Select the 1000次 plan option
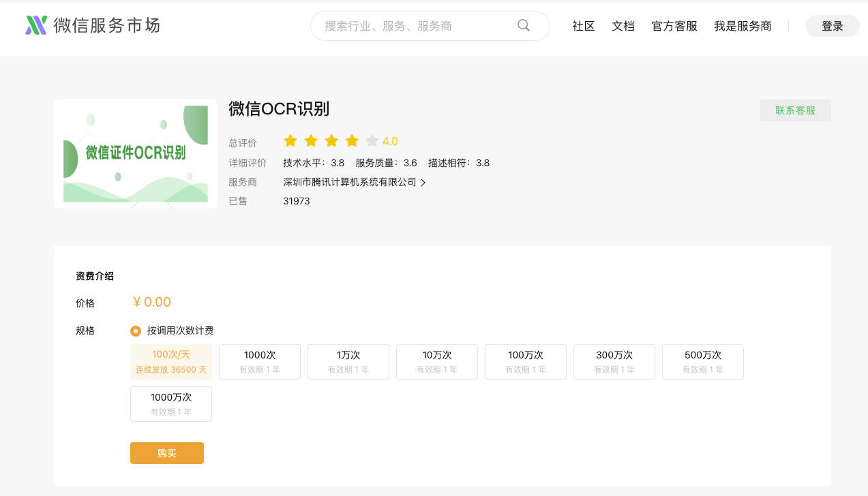 (x=260, y=362)
